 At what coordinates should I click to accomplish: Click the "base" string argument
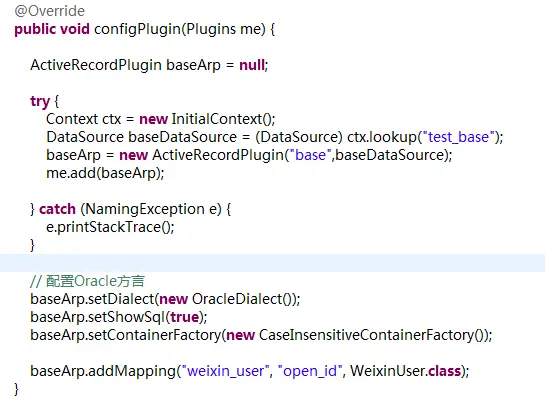coord(310,155)
